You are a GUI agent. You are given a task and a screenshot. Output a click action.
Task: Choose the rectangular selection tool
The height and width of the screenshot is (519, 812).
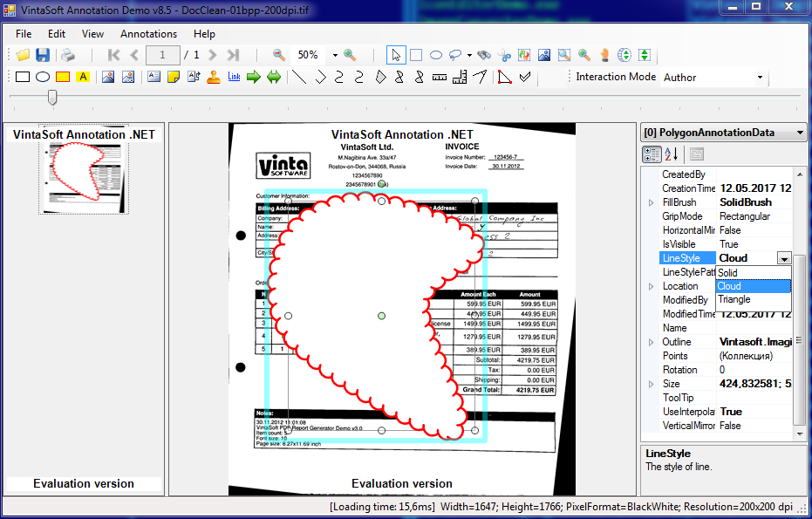[416, 55]
